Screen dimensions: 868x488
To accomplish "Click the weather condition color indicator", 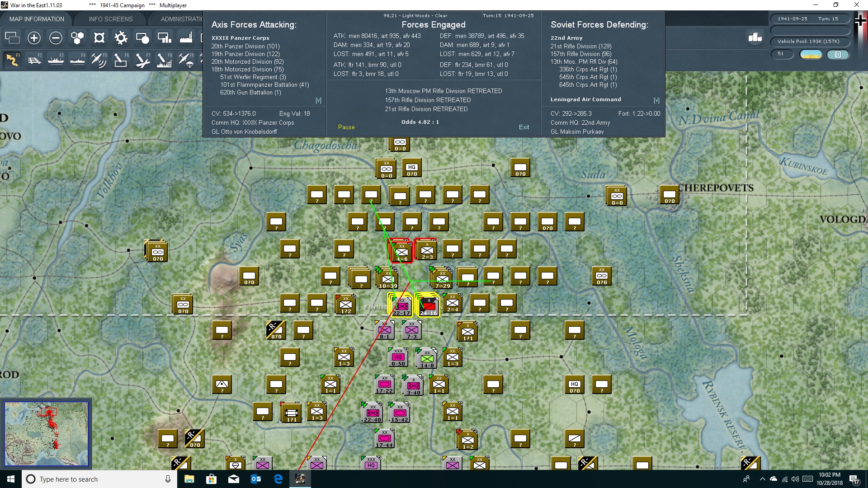I will 811,54.
